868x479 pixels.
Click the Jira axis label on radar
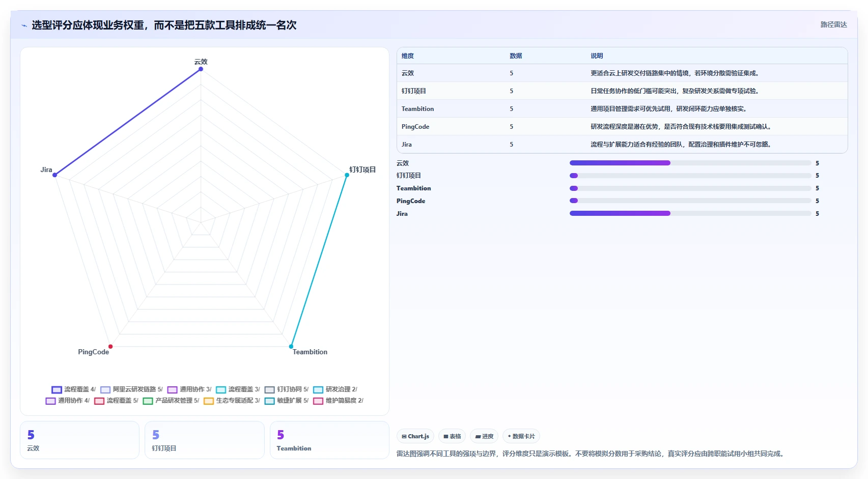(46, 170)
